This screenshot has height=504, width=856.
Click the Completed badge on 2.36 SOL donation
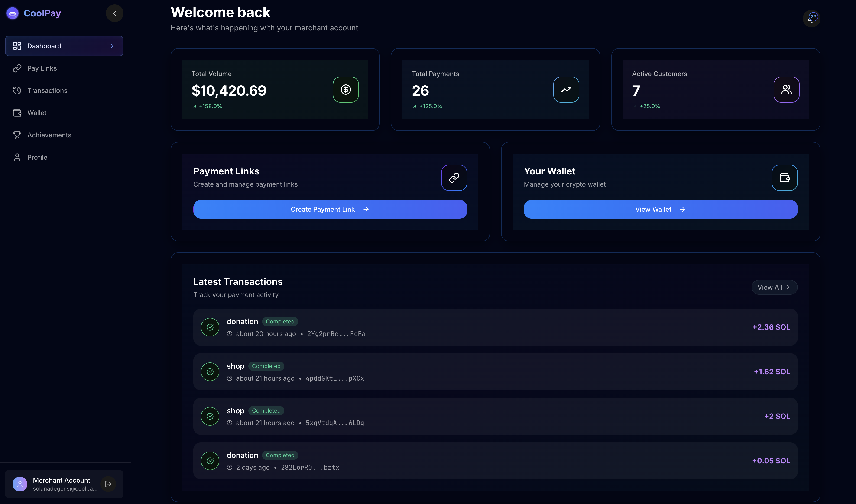tap(280, 321)
